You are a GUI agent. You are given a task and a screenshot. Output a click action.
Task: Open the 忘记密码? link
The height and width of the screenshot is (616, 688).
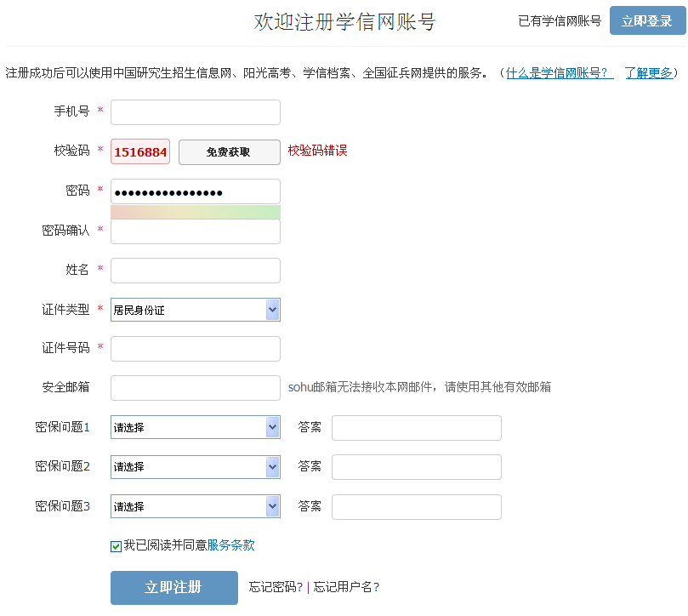coord(276,587)
